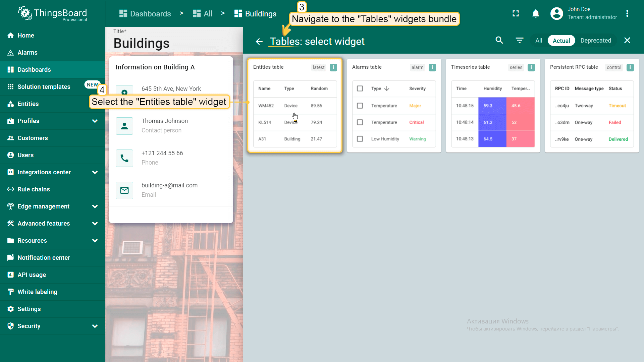Click info icon on Entities table card
This screenshot has height=362, width=644.
coord(333,67)
